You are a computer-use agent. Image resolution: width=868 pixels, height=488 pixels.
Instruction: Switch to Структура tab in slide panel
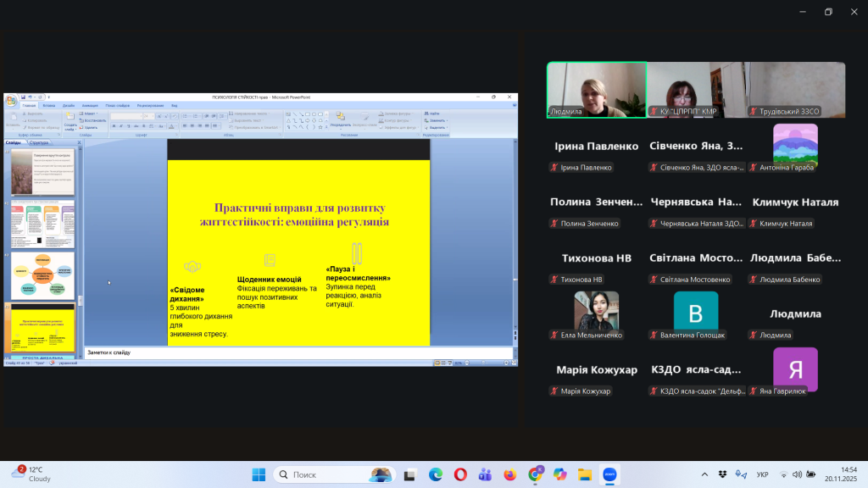pyautogui.click(x=39, y=142)
